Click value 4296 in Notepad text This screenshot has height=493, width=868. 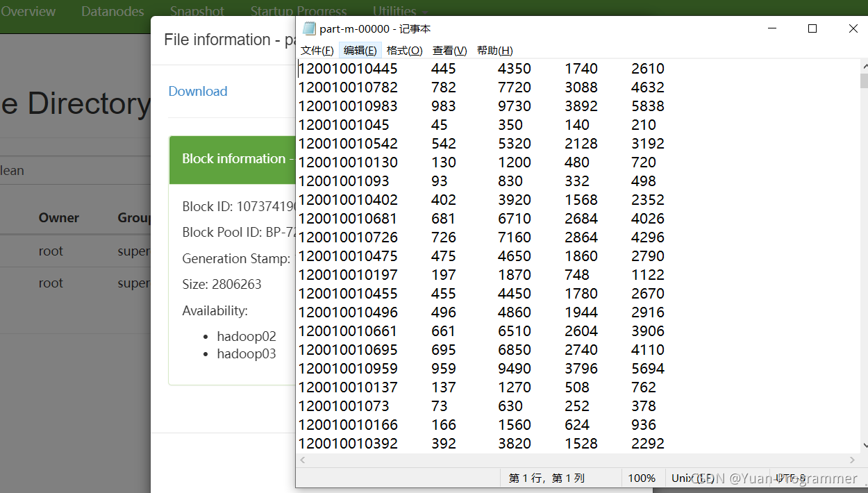(x=648, y=237)
